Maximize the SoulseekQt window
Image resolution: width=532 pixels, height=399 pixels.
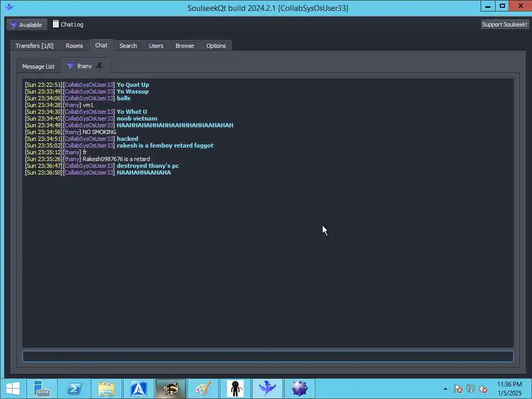[502, 6]
